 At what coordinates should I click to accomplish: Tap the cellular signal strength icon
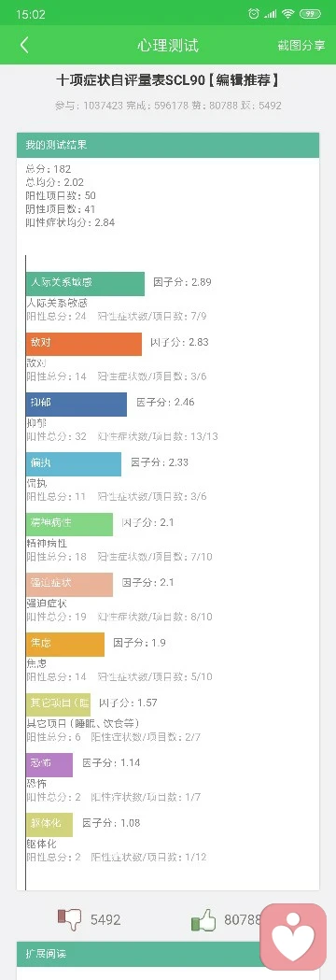270,13
